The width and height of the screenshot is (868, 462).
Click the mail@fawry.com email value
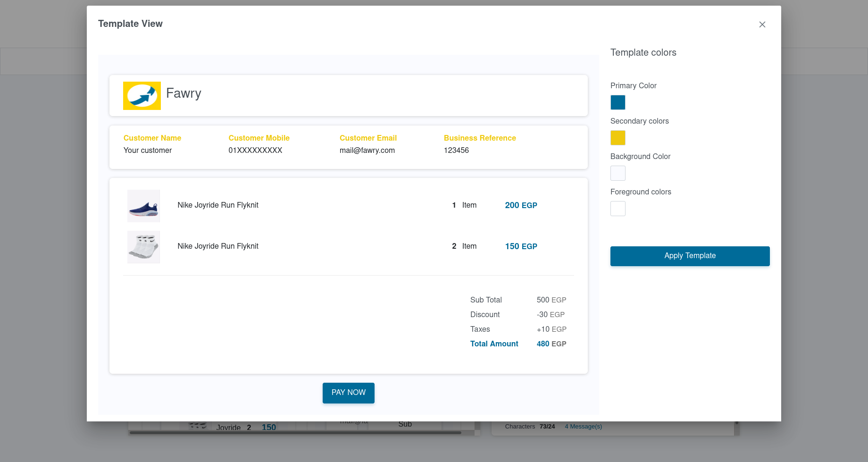point(367,150)
